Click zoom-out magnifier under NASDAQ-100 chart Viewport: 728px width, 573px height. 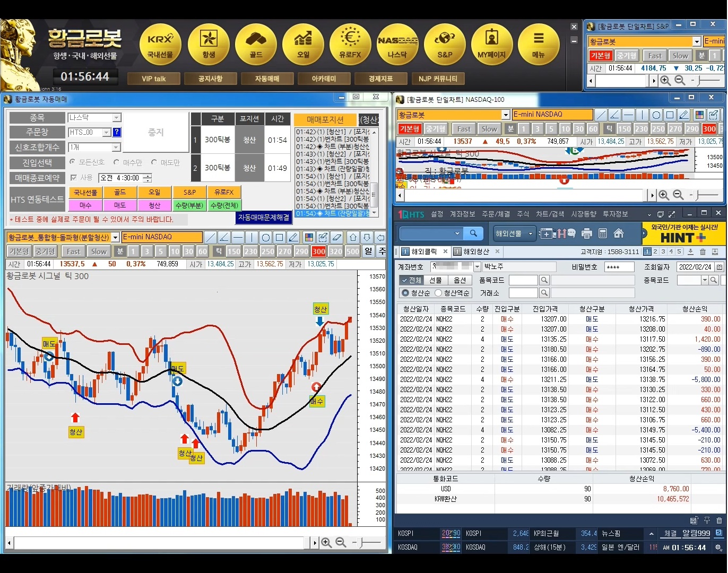tap(678, 195)
